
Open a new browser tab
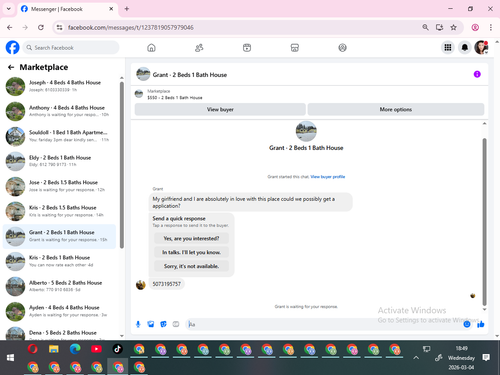tap(127, 9)
